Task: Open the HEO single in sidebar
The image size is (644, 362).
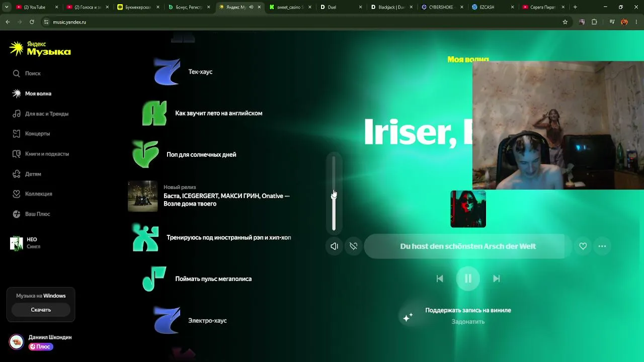Action: click(x=26, y=243)
